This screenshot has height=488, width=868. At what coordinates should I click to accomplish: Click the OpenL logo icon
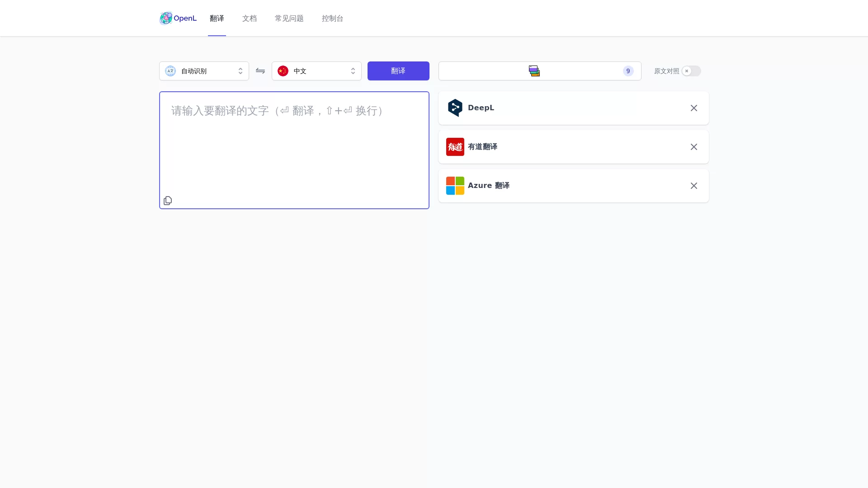coord(166,18)
